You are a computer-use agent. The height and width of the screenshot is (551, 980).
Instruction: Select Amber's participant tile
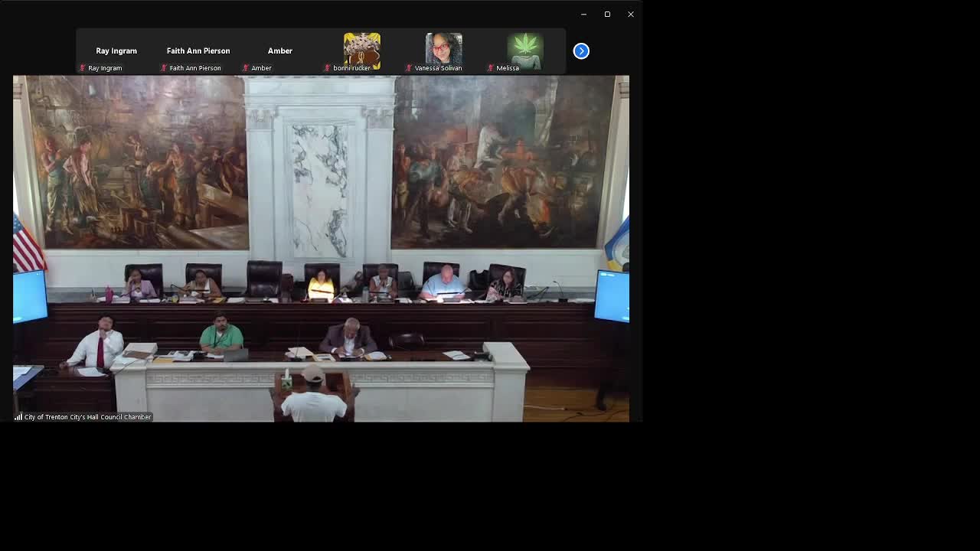click(280, 51)
